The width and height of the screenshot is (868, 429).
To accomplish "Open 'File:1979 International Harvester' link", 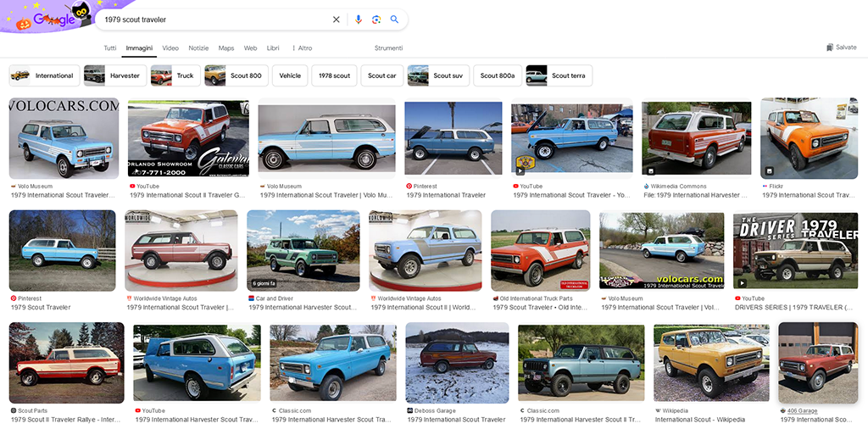I will [x=696, y=195].
